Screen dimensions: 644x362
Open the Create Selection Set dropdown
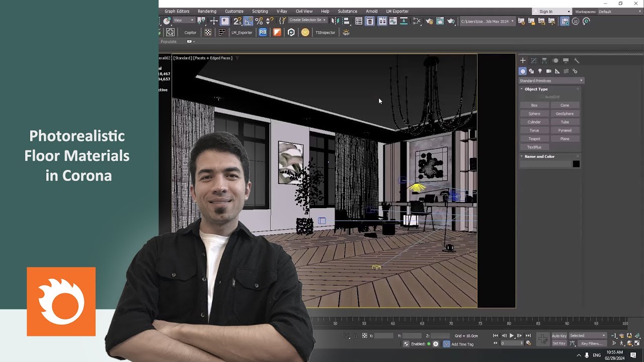(x=307, y=20)
